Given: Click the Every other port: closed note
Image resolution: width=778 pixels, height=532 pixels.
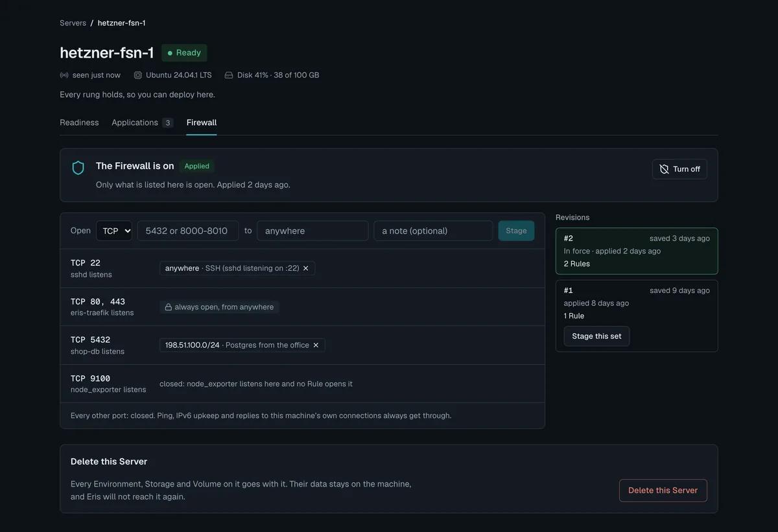Looking at the screenshot, I should [x=261, y=415].
